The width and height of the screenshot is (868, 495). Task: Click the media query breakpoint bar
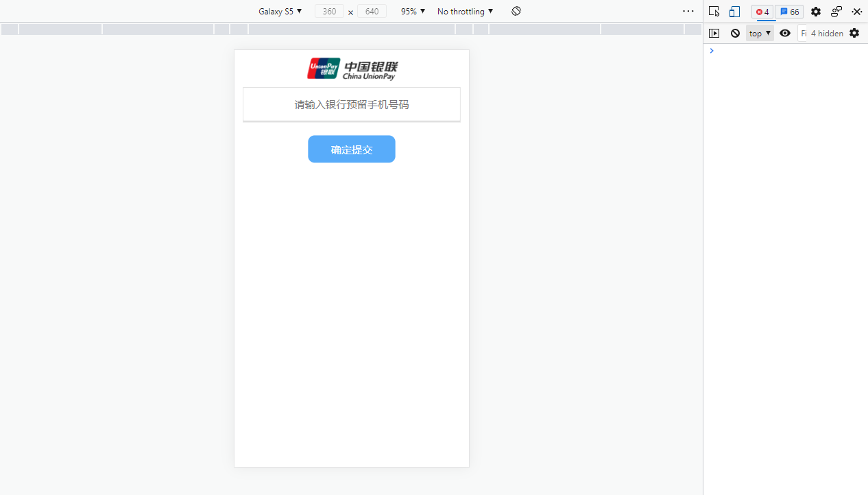click(x=351, y=29)
